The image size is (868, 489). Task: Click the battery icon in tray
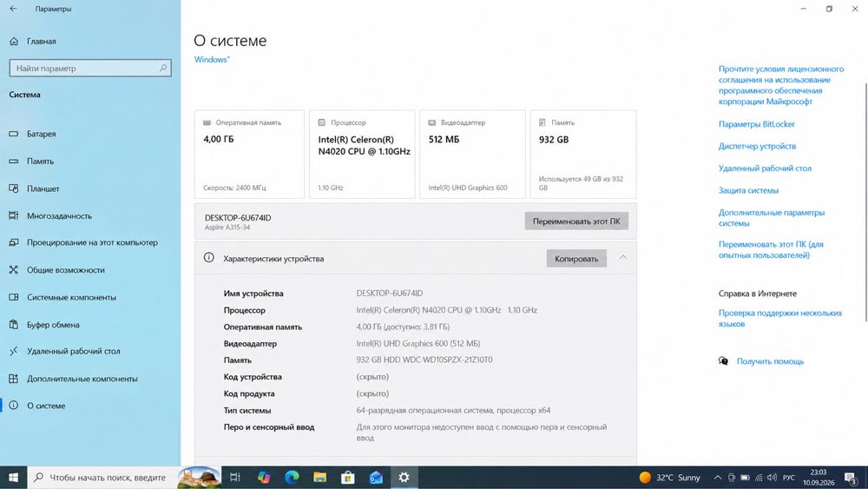tap(745, 477)
